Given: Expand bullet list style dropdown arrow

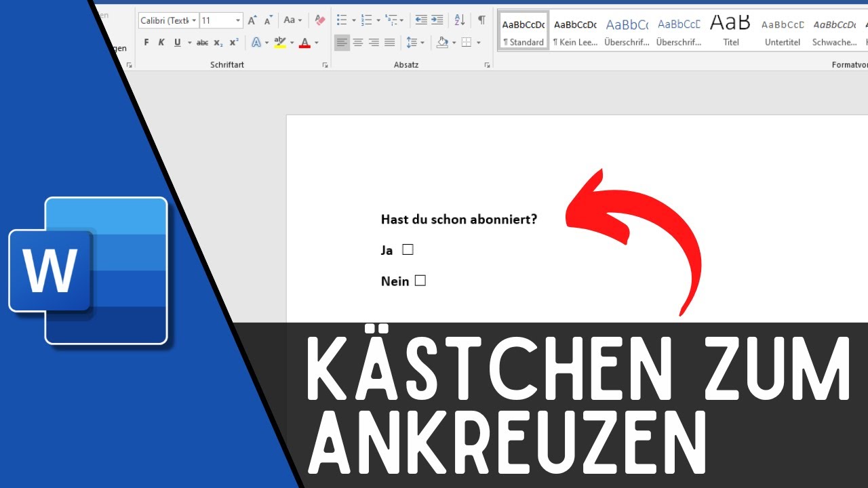Looking at the screenshot, I should click(353, 20).
